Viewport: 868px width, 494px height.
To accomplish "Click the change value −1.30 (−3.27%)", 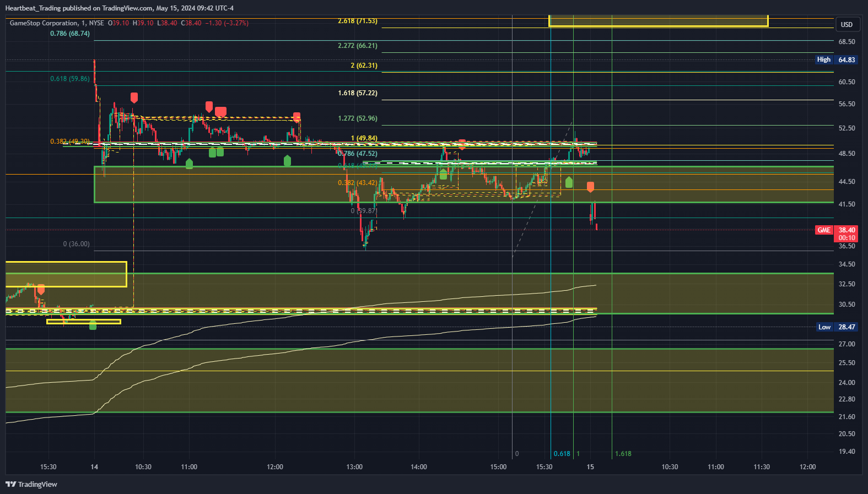I will tap(227, 23).
